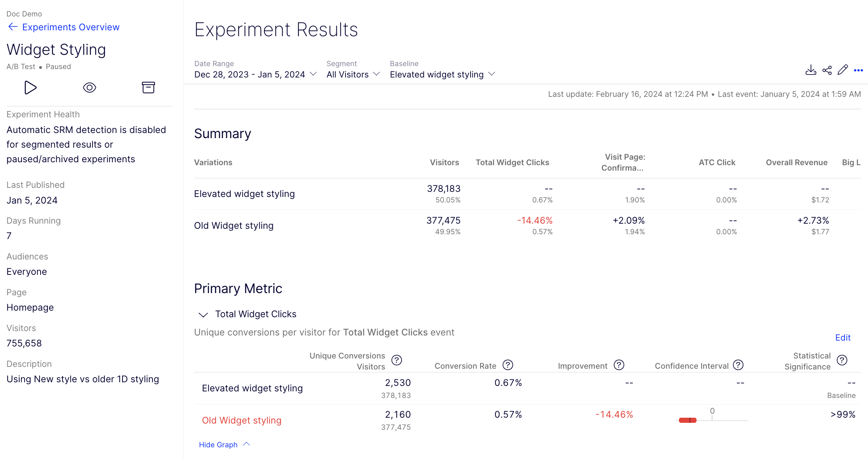The image size is (868, 459).
Task: Open the three-dot more options menu
Action: click(x=858, y=70)
